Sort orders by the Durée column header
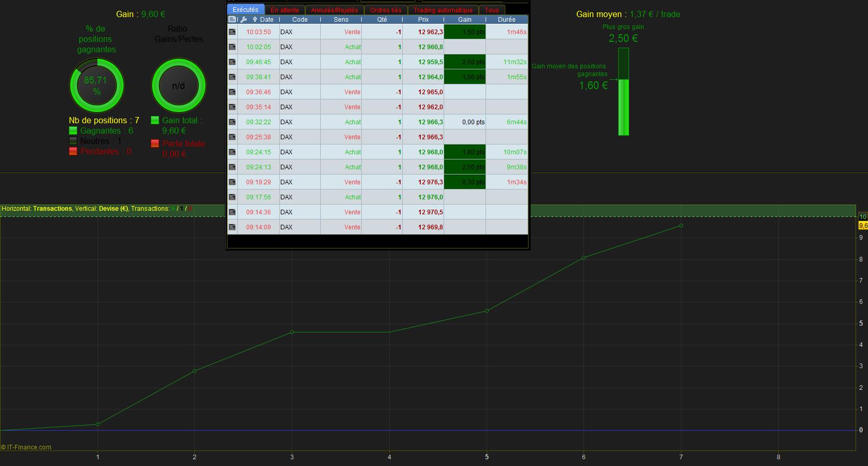Viewport: 868px width, 466px height. (x=507, y=20)
